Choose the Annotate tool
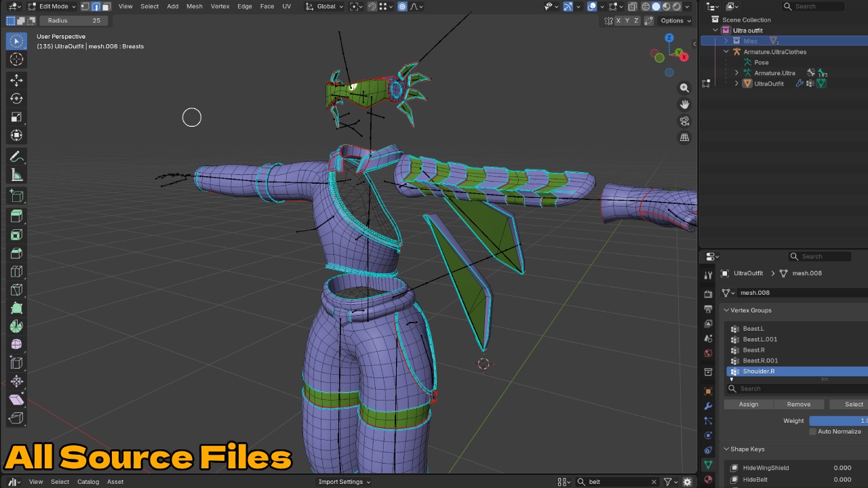Screen dimensions: 868x488 coord(16,157)
